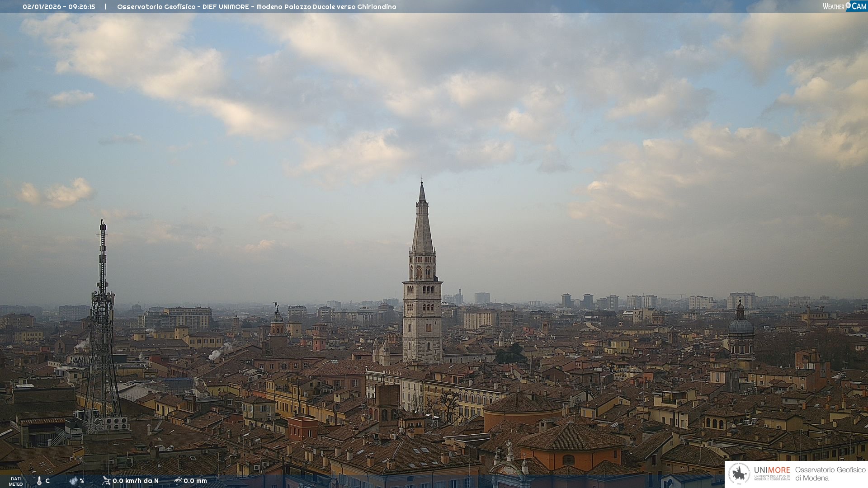Screen dimensions: 868x488
Task: Click the thermometer temperature icon
Action: (x=39, y=481)
